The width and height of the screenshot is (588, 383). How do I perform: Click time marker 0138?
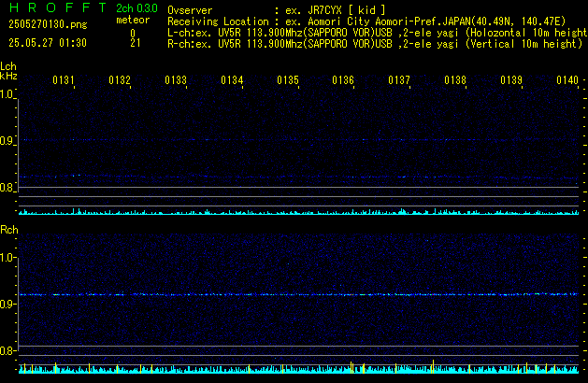[x=455, y=80]
